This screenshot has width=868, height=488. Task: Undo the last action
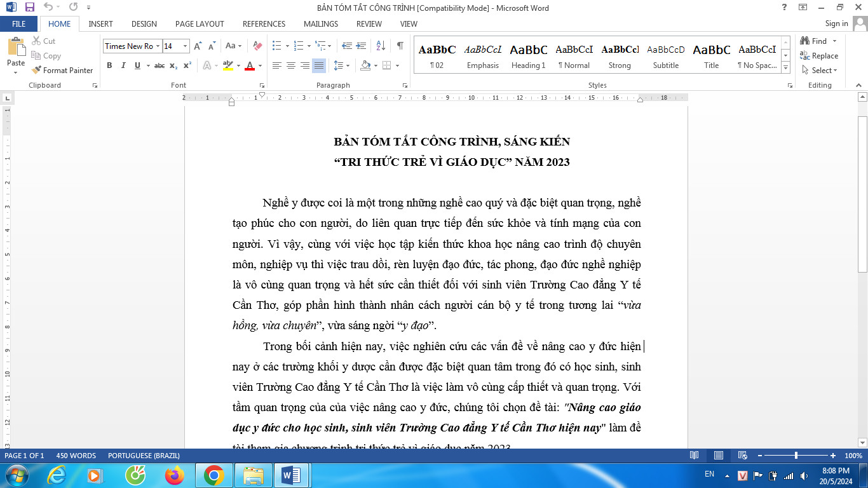[48, 8]
